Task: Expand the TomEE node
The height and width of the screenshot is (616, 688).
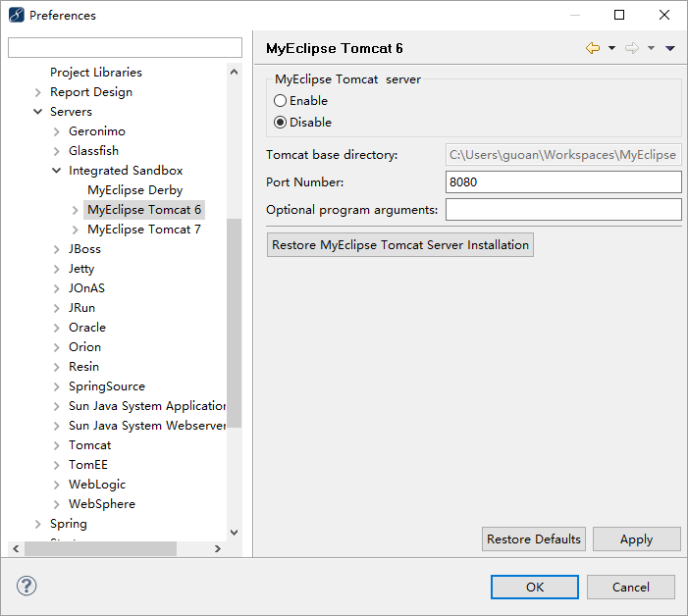Action: 56,465
